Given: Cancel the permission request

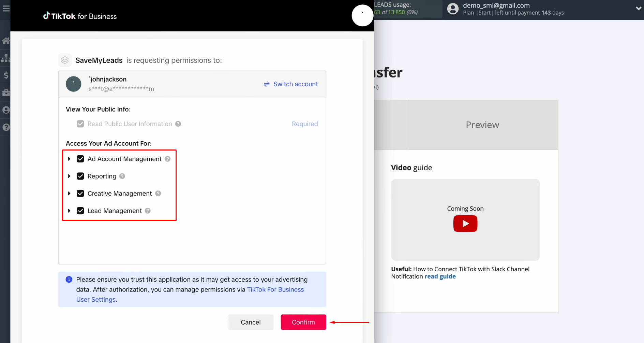Looking at the screenshot, I should coord(251,322).
